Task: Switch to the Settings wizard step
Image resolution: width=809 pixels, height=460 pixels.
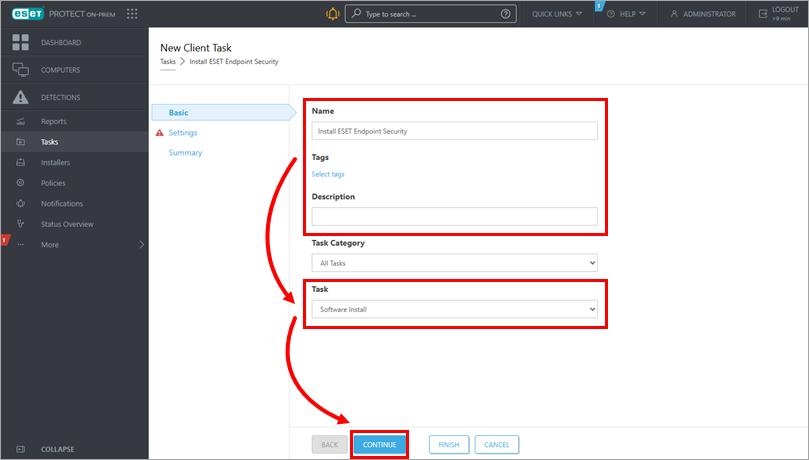Action: 183,133
